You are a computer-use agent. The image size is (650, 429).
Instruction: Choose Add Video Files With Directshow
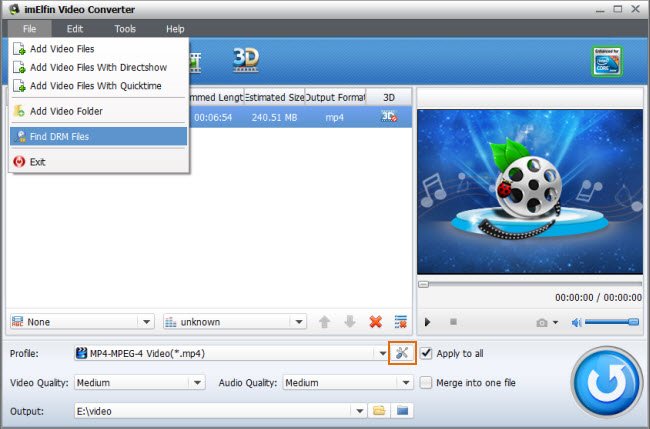99,67
